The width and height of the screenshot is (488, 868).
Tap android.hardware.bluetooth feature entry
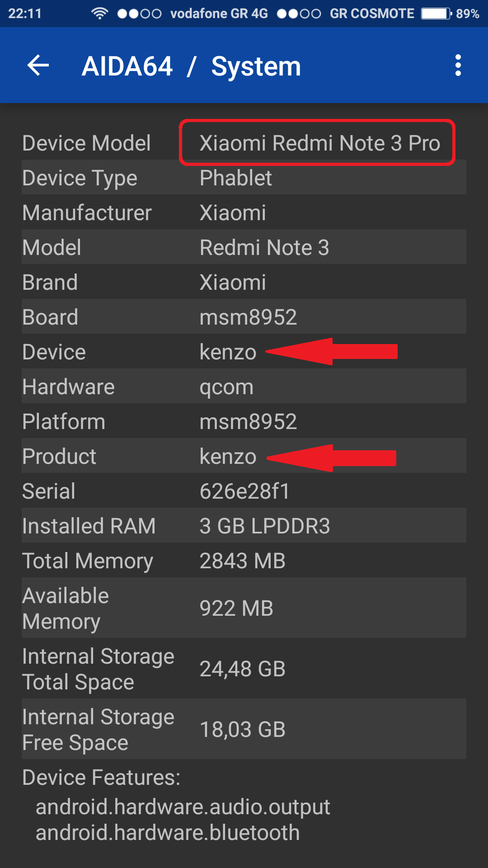click(168, 833)
